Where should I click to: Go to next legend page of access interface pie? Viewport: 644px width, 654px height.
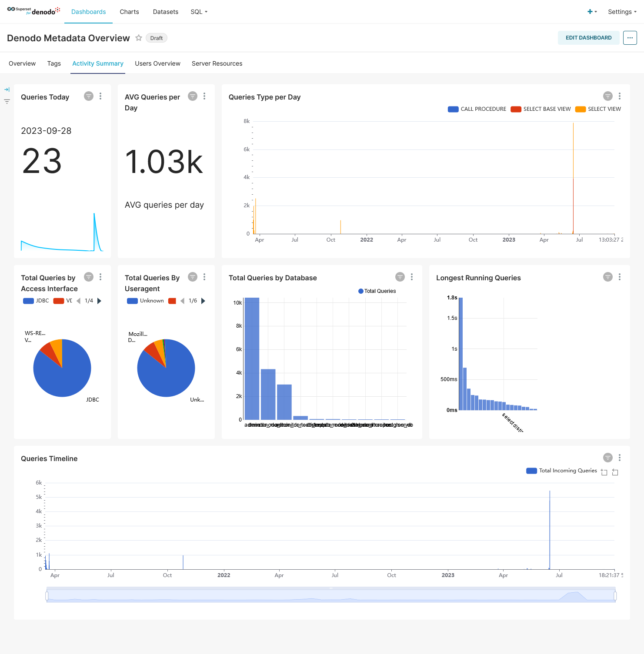coord(99,301)
